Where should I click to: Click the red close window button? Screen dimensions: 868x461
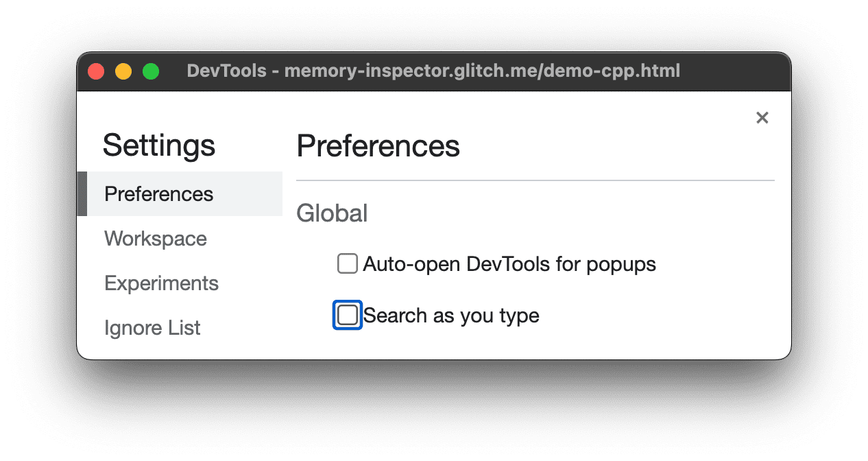click(x=96, y=71)
